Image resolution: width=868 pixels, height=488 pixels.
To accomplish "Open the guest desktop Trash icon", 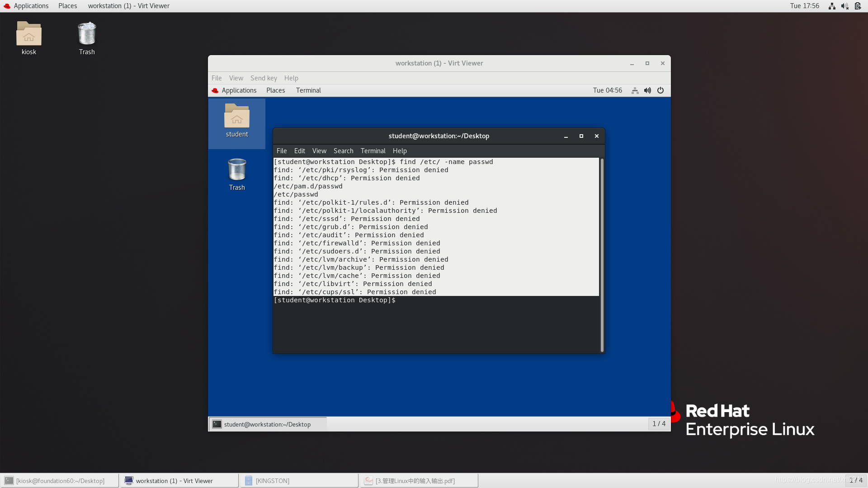I will click(x=237, y=170).
